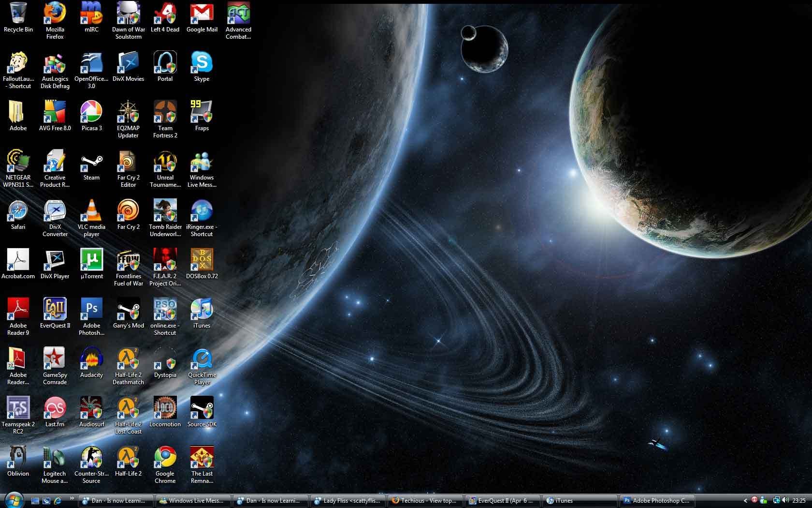Screen dimensions: 812x508
Task: Switch to Lady Fliss chat taskbar button
Action: pos(348,501)
